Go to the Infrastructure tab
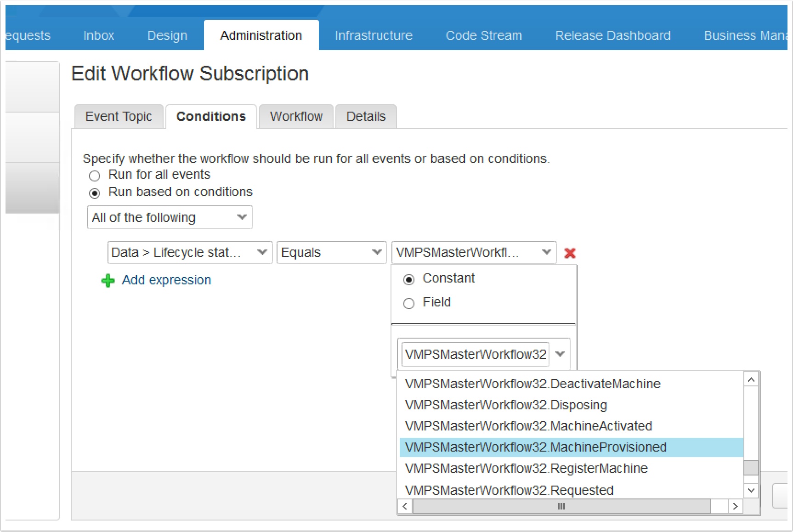Image resolution: width=793 pixels, height=532 pixels. [374, 35]
